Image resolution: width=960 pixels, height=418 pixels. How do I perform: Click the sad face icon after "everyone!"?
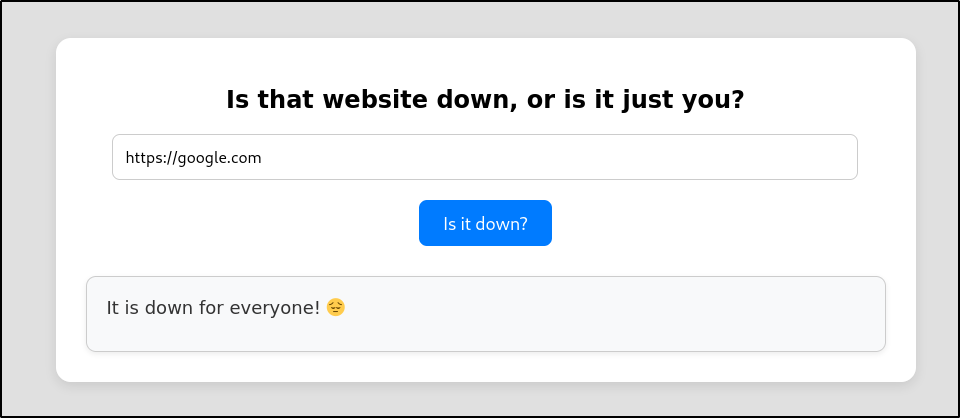point(336,308)
